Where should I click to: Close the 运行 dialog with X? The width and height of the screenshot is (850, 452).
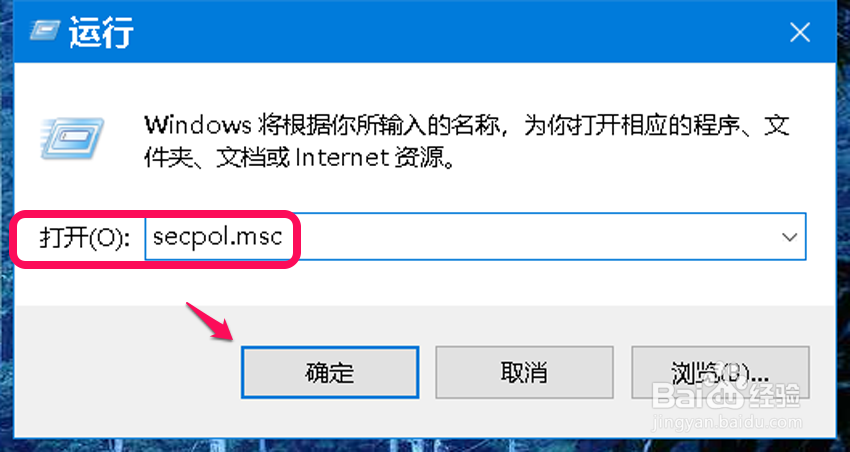(800, 34)
